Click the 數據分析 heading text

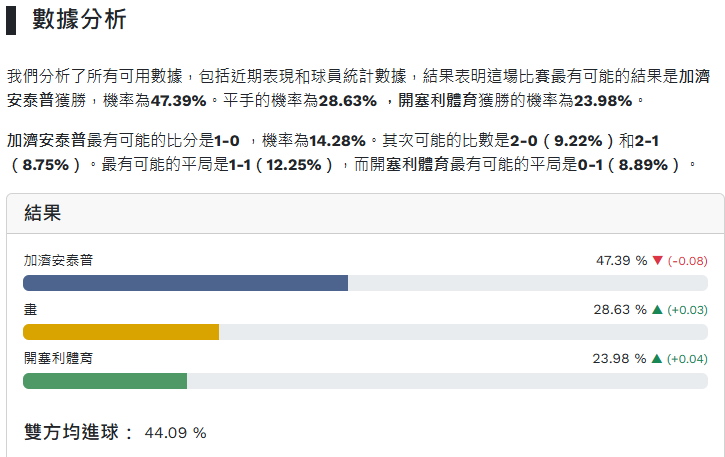click(x=79, y=19)
